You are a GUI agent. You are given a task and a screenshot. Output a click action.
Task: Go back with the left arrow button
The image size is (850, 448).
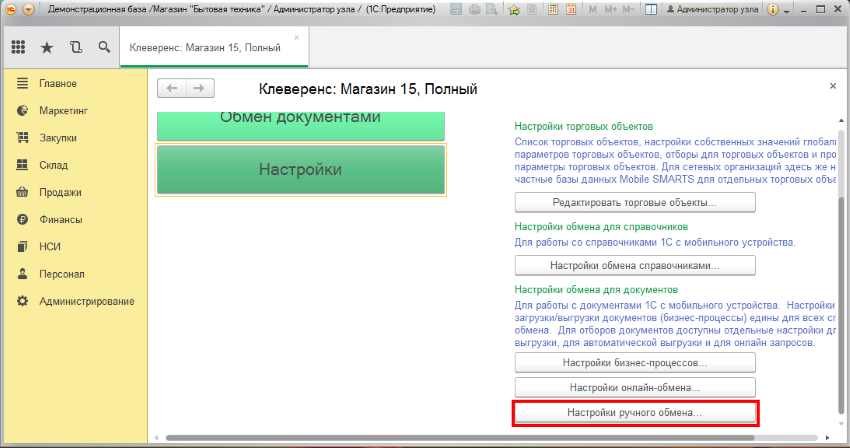tap(172, 88)
